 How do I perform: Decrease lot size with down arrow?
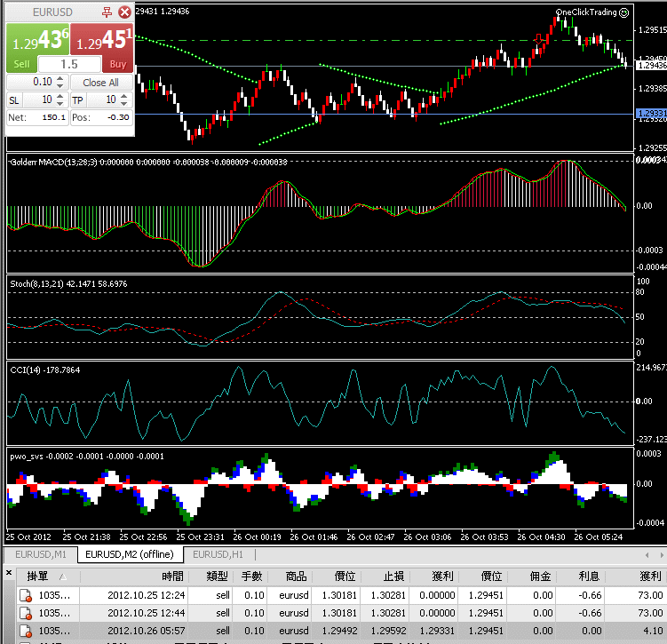tap(60, 85)
